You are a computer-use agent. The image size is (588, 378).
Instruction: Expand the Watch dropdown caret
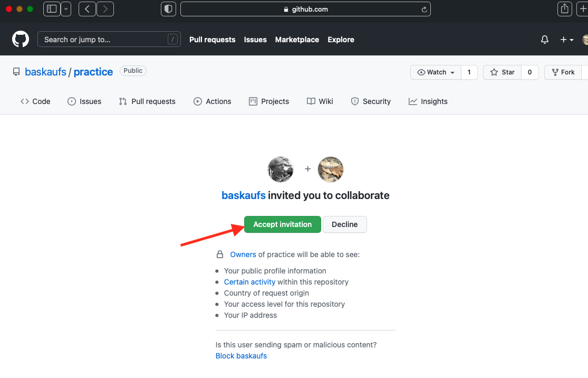(x=452, y=72)
